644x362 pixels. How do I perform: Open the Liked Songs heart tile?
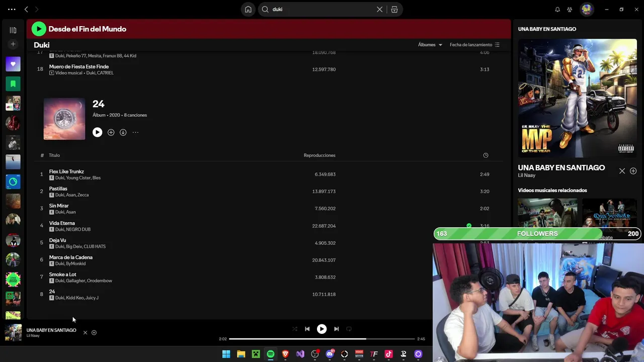click(13, 64)
